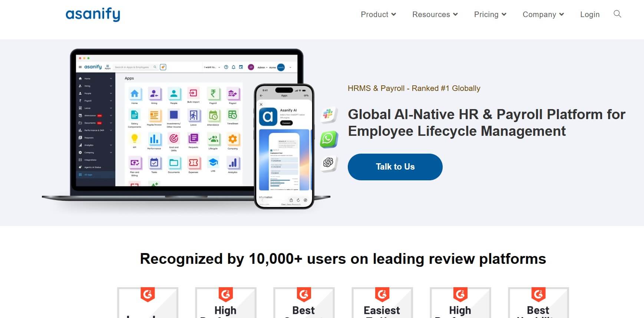
Task: Open the KPI lightbulb app tile
Action: click(x=135, y=141)
